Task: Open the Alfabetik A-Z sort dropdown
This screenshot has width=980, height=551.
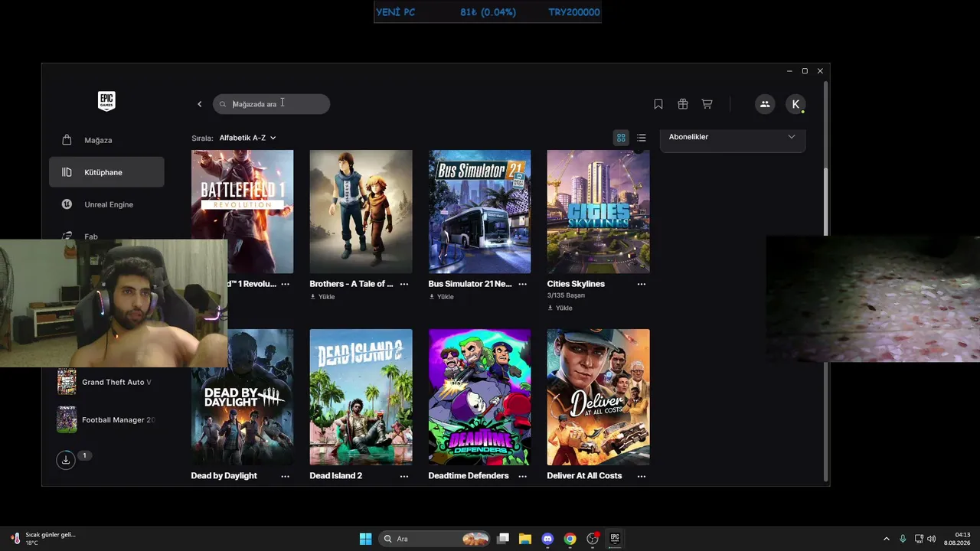Action: click(247, 138)
